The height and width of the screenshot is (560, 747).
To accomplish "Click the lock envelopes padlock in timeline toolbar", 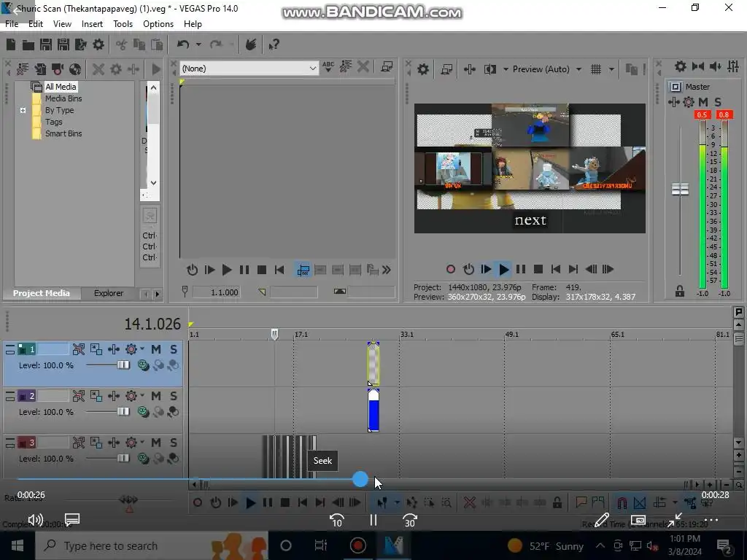I will 557,502.
